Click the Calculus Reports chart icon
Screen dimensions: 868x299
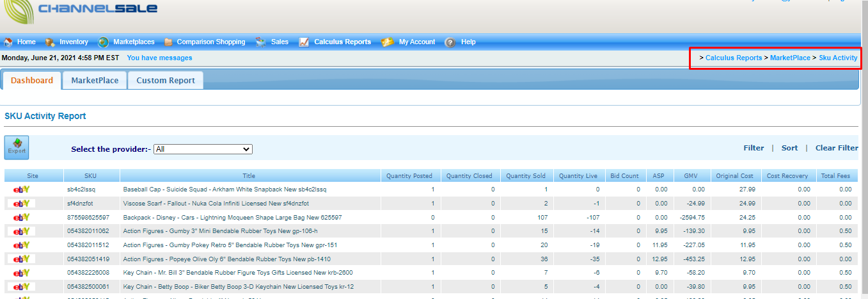pos(304,42)
